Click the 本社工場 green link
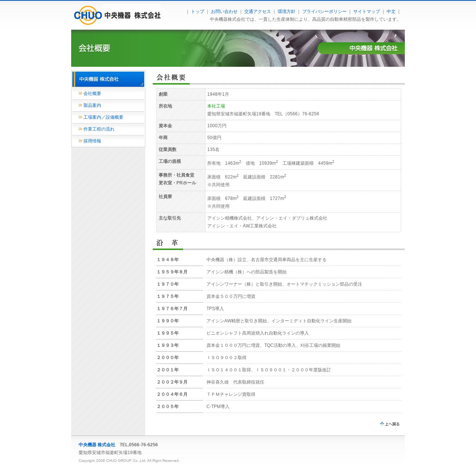Screen dimensions: 476x470 click(216, 106)
